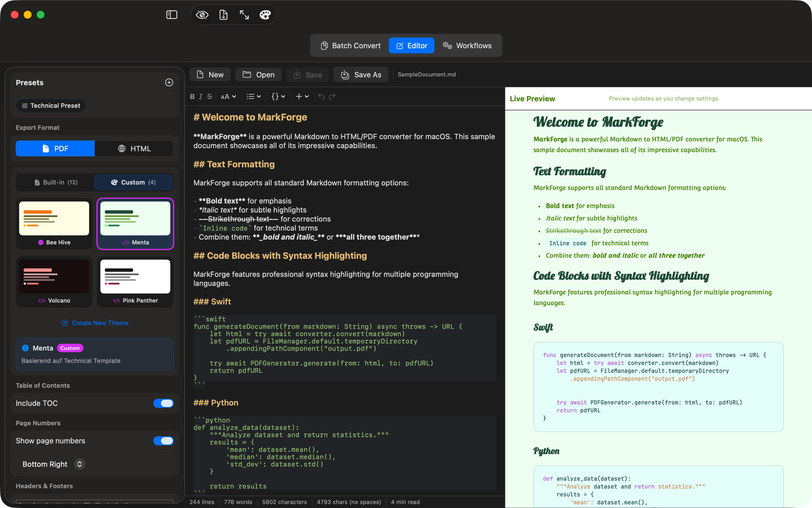
Task: Click the info icon beside Menta
Action: 25,348
